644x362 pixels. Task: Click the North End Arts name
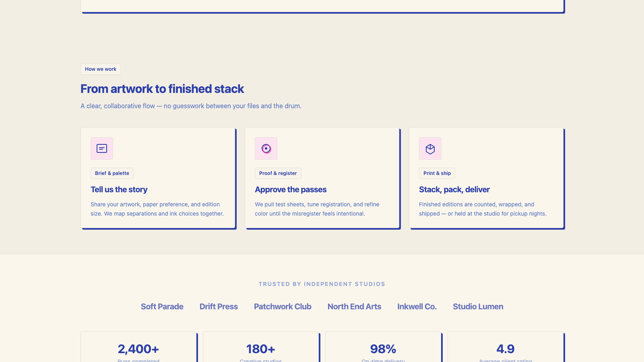click(x=354, y=306)
